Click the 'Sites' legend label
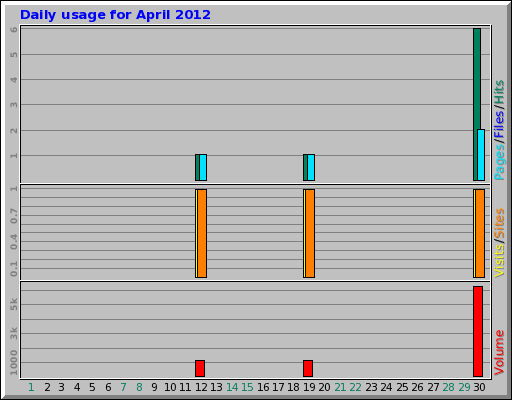512x400 pixels. [x=499, y=223]
